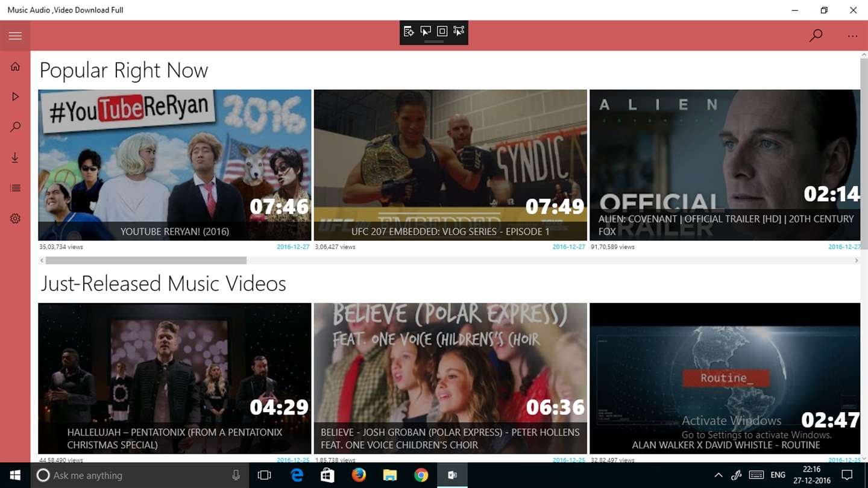Open Hallelujah Pentatonix video thumbnail
This screenshot has height=488, width=868.
point(175,378)
